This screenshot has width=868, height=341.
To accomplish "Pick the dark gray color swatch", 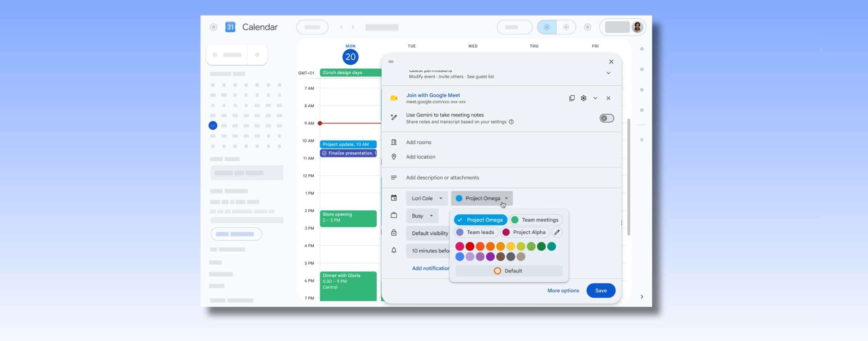I will [x=511, y=257].
